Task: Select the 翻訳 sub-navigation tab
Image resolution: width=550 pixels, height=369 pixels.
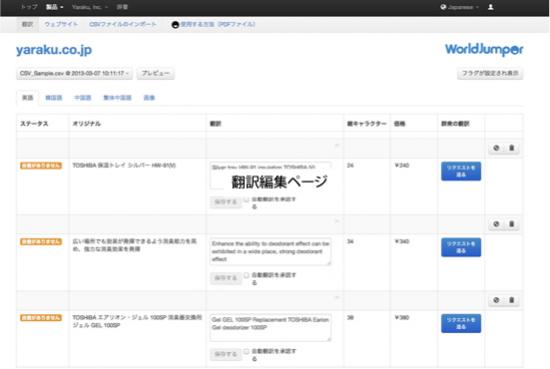Action: (27, 25)
